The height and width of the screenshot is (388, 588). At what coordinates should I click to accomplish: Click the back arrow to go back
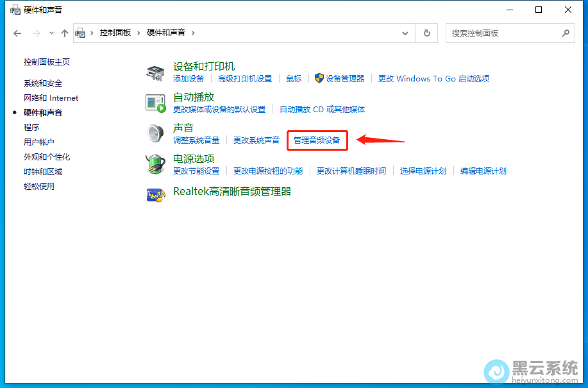click(x=17, y=33)
